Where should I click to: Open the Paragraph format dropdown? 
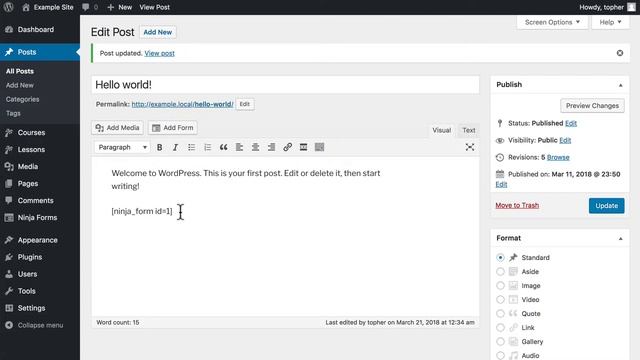(x=122, y=147)
